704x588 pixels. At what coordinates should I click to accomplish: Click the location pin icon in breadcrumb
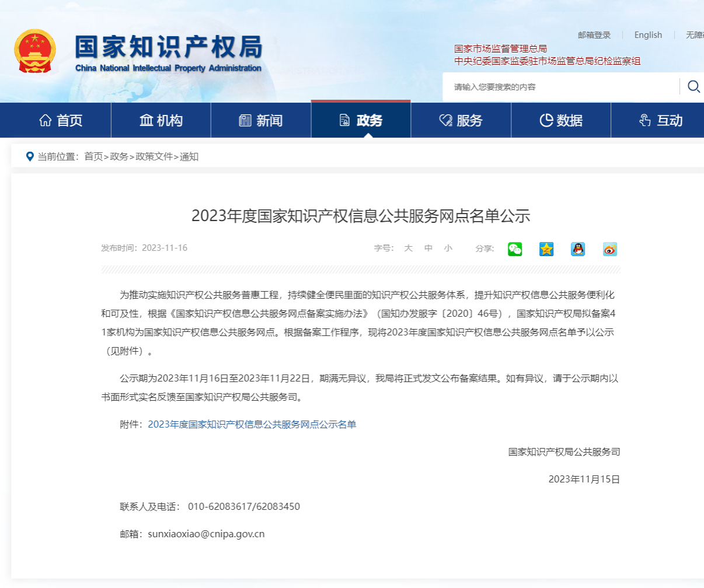pyautogui.click(x=30, y=156)
